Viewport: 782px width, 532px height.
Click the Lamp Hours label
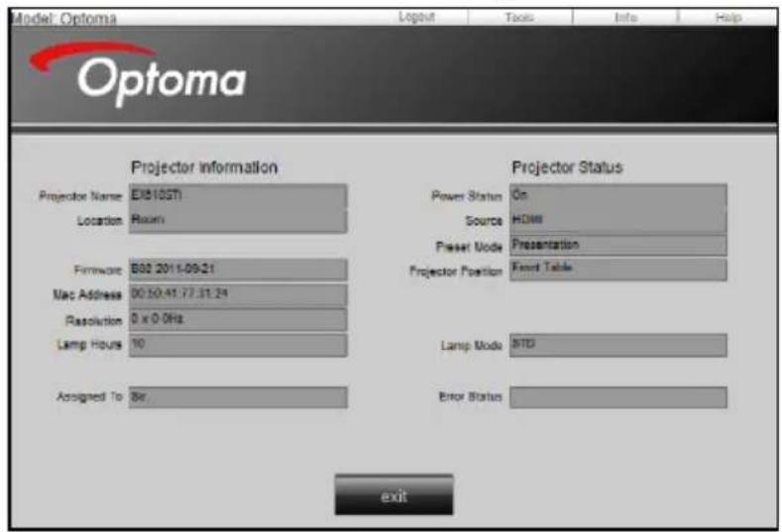(x=89, y=345)
